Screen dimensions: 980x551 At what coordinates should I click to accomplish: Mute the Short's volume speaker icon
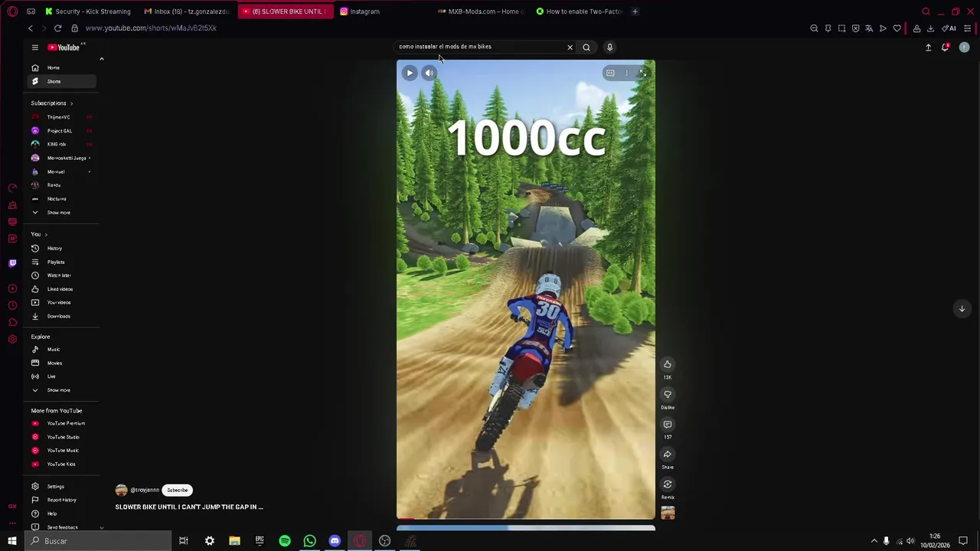pyautogui.click(x=430, y=73)
